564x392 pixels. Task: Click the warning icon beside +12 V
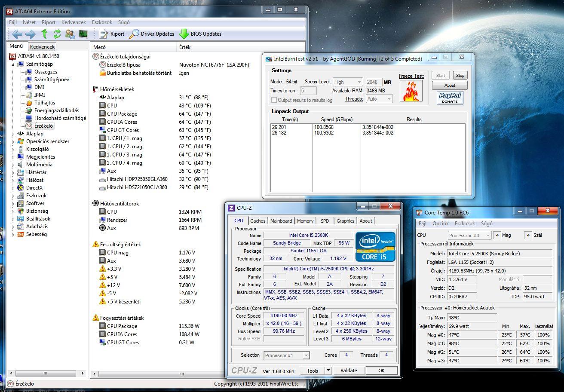(102, 285)
